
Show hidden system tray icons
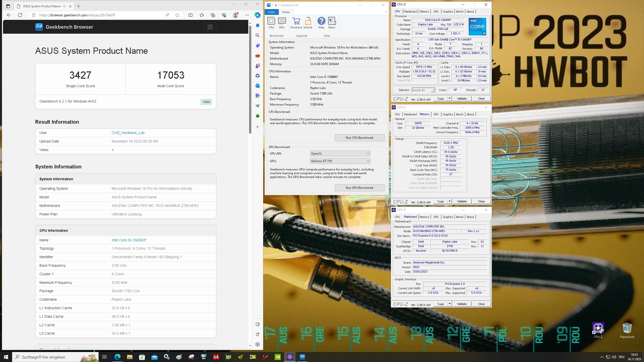point(602,357)
